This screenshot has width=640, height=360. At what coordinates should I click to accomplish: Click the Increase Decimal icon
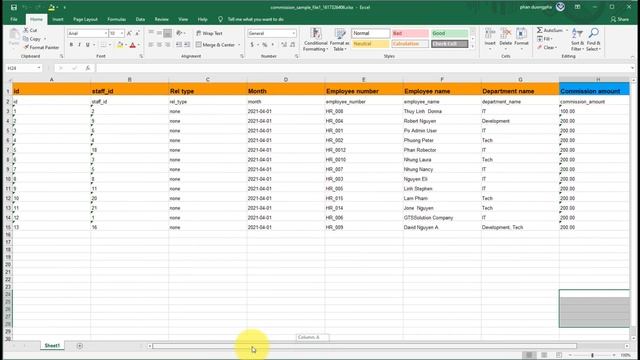tap(284, 45)
